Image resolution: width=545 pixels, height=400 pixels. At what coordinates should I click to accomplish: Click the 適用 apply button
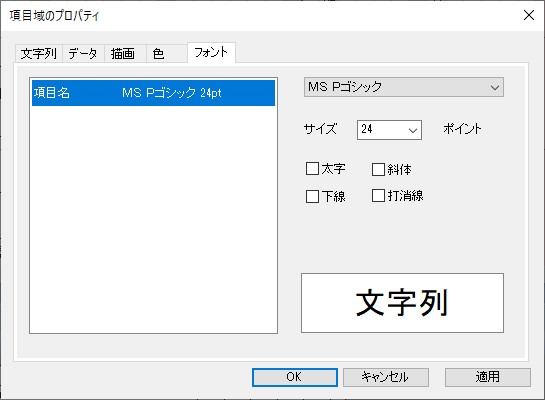pyautogui.click(x=488, y=377)
